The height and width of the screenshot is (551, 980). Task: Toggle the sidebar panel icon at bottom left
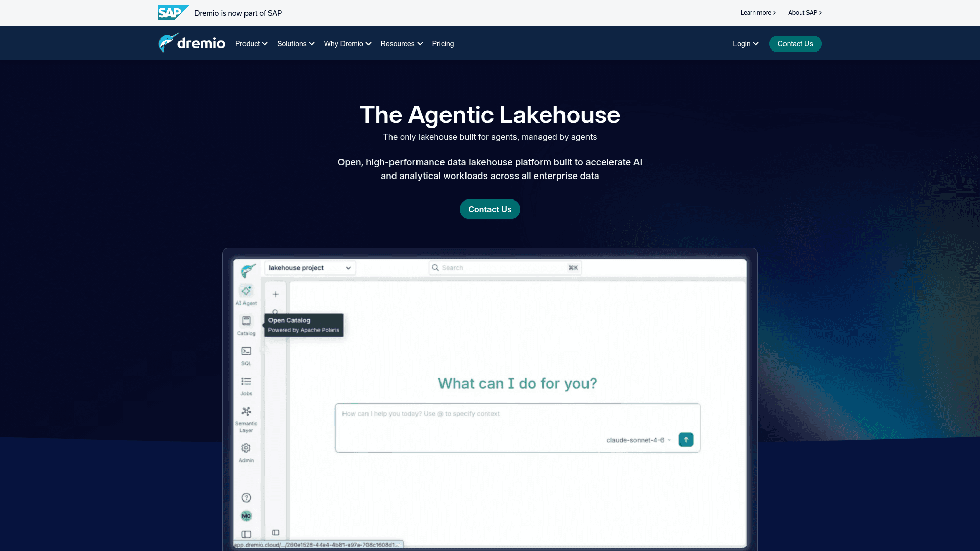246,534
